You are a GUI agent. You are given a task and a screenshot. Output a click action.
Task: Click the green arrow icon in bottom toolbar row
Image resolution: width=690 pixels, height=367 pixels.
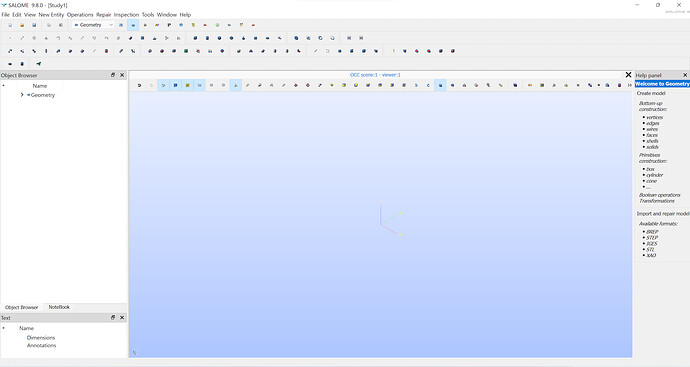[x=39, y=64]
